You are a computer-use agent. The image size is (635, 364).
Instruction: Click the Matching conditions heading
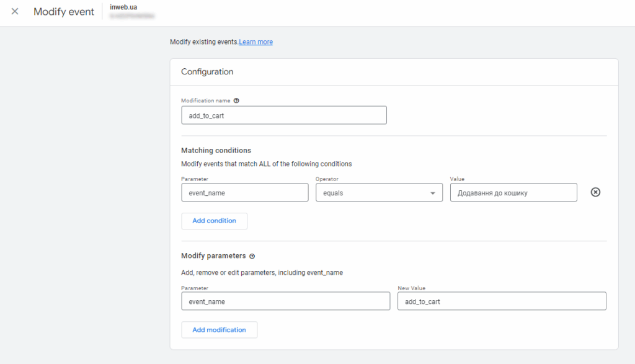(216, 150)
